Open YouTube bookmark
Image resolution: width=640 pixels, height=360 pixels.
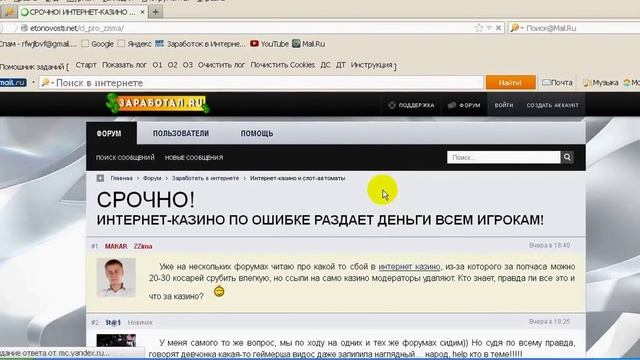pos(269,44)
